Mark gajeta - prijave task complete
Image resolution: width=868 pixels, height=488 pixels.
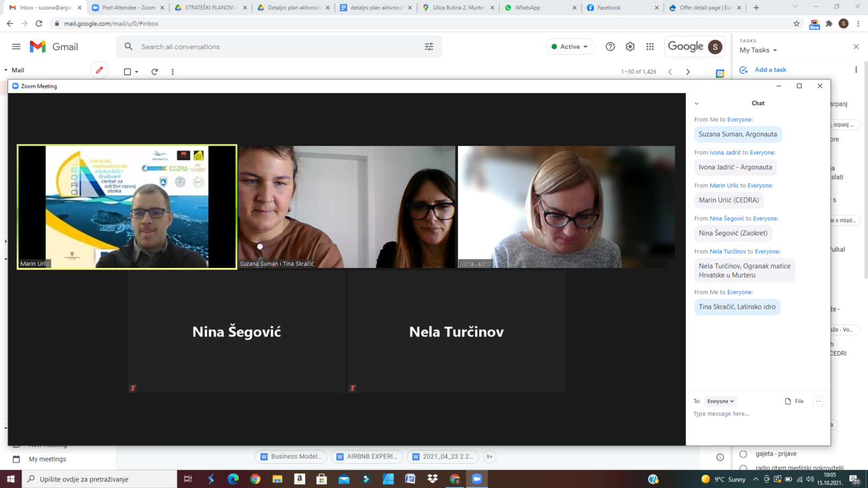tap(743, 454)
